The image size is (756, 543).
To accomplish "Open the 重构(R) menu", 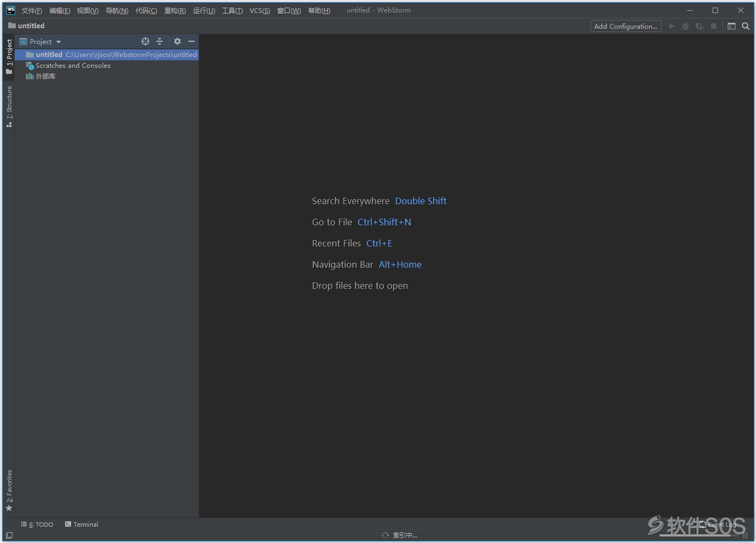I will tap(175, 11).
